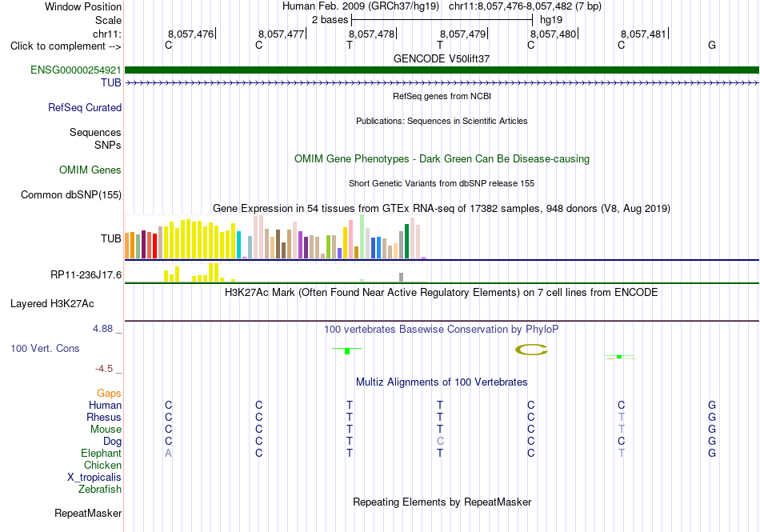760x532 pixels.
Task: Click the dark green bar in TUB GTEx chart
Action: click(x=407, y=242)
